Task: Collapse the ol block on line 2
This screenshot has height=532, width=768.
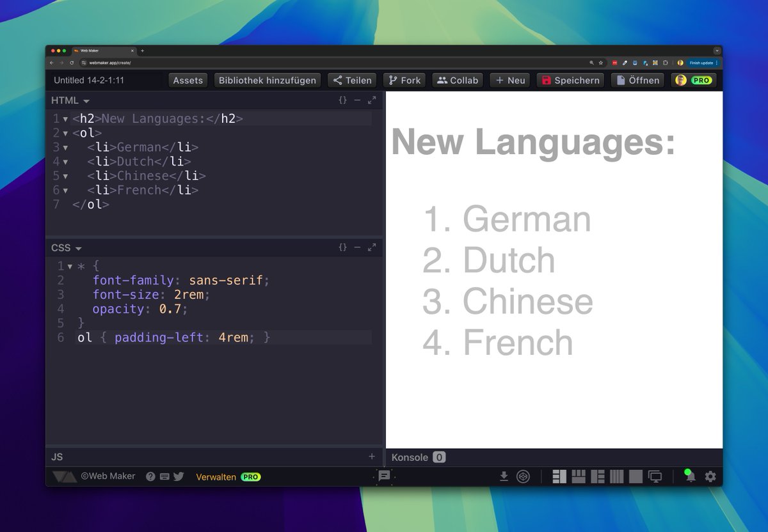Action: point(65,133)
